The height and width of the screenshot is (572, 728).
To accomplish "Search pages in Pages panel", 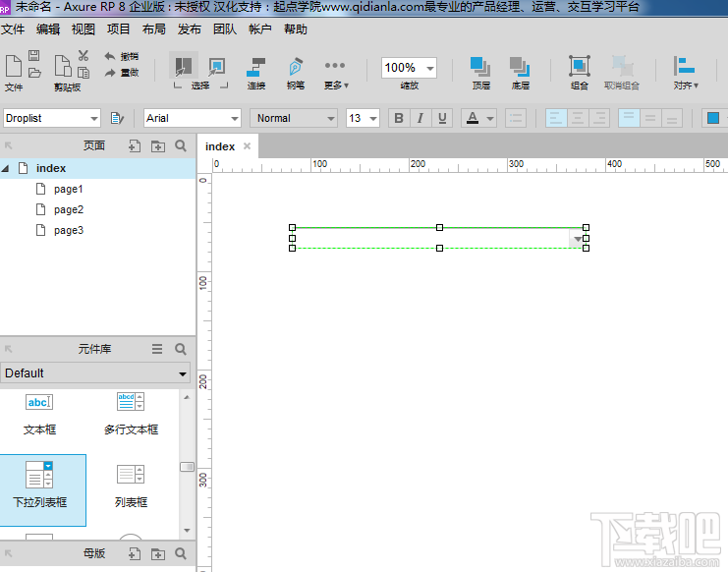I will (181, 146).
